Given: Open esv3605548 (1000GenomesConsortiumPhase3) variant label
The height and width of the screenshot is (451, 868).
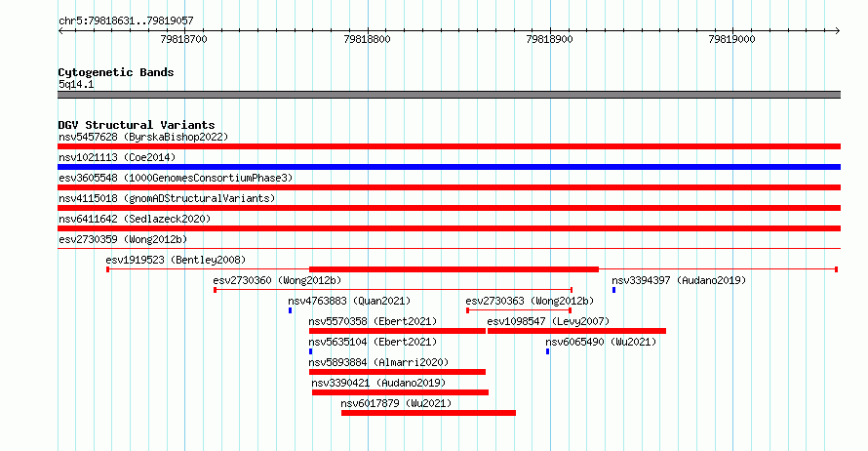Looking at the screenshot, I should 176,178.
